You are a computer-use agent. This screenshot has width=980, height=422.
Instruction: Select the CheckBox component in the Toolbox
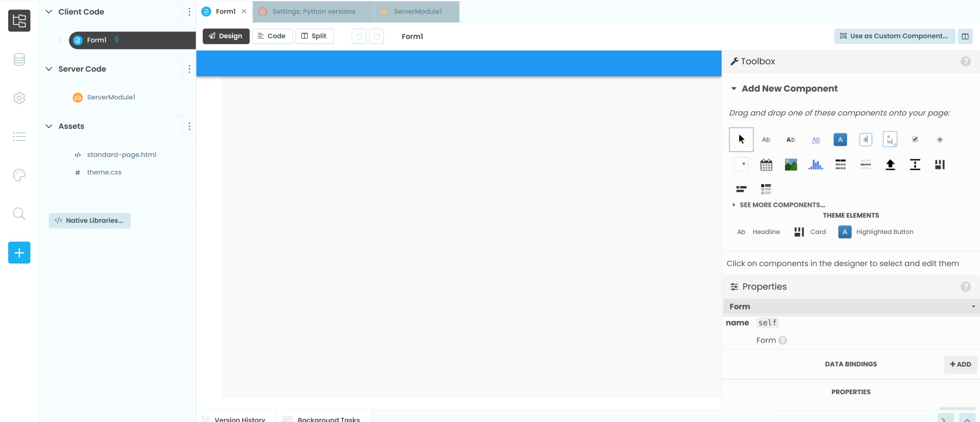pos(915,139)
